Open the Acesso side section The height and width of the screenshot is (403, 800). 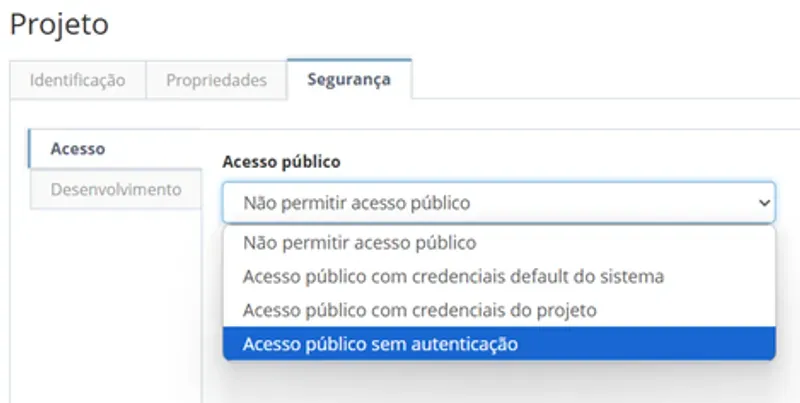[x=115, y=149]
